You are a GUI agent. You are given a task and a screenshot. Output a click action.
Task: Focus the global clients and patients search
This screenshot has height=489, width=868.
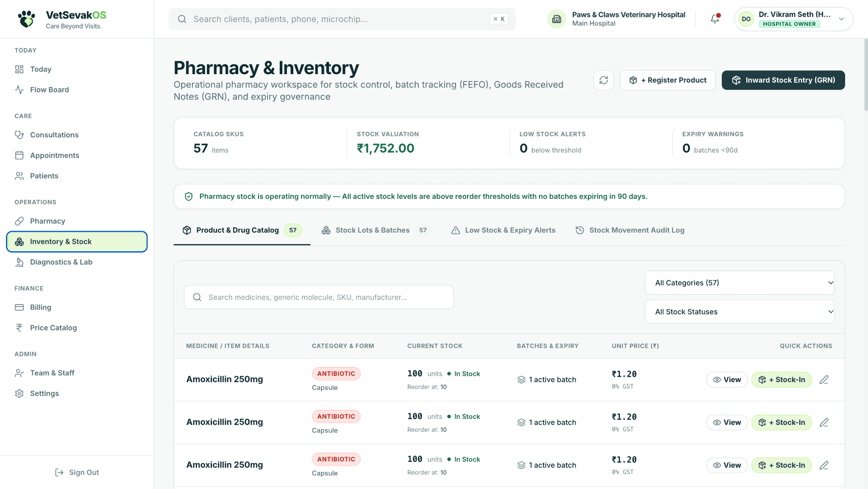(x=342, y=19)
